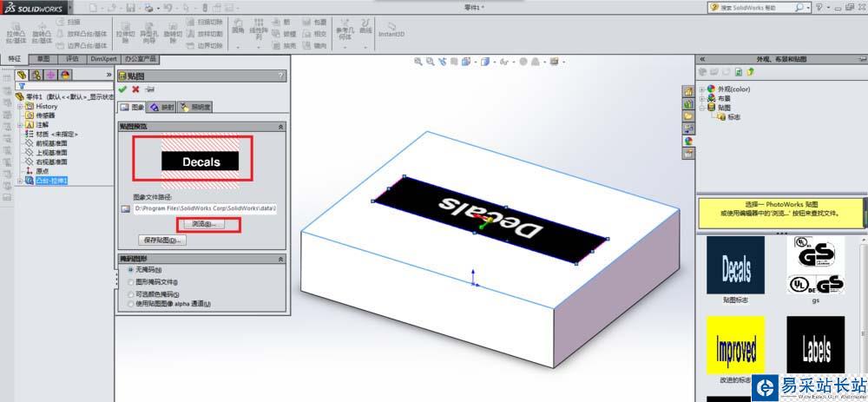Collapse the appearances task pane double chevron
The width and height of the screenshot is (868, 402).
(702, 59)
